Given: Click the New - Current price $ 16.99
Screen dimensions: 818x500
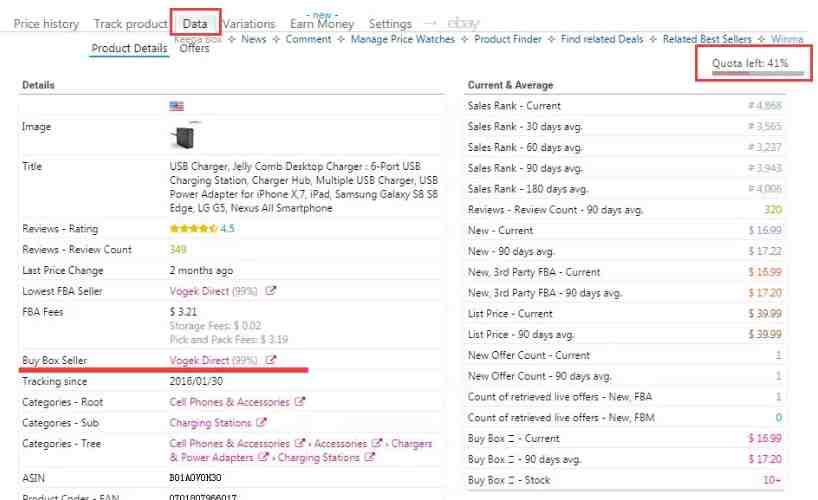Looking at the screenshot, I should [x=765, y=230].
